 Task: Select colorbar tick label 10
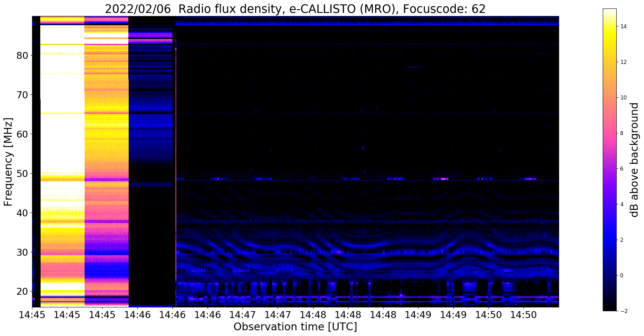tap(623, 98)
